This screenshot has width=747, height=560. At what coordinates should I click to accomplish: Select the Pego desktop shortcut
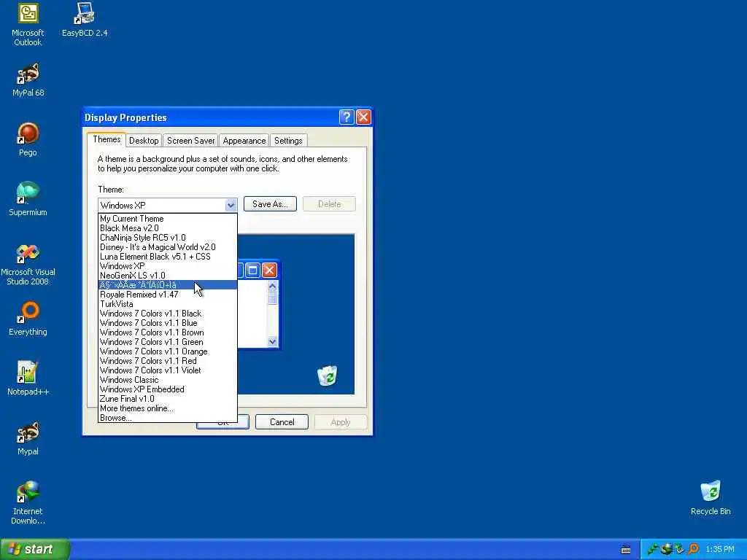tap(28, 139)
